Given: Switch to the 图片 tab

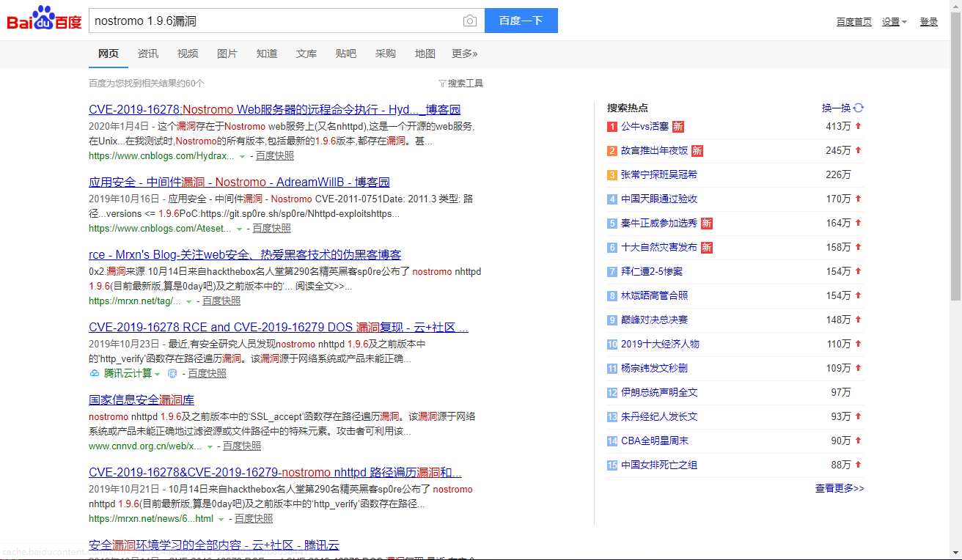Looking at the screenshot, I should (x=227, y=54).
